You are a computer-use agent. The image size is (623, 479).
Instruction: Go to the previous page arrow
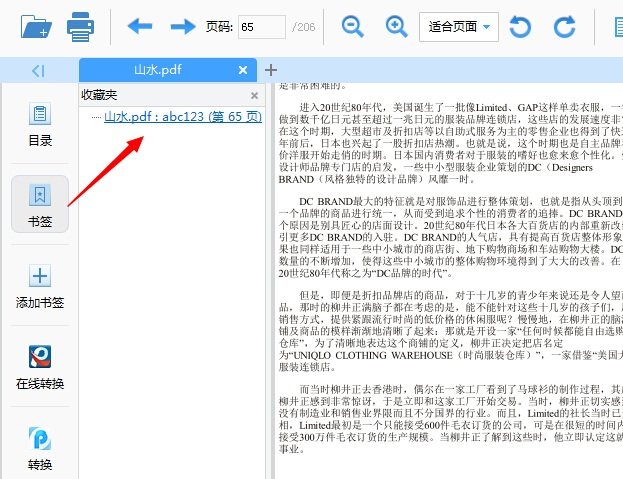tap(140, 27)
